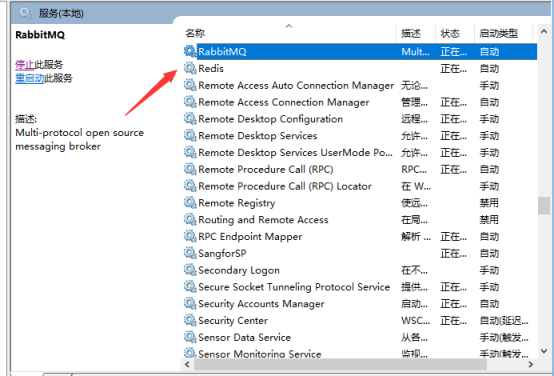Click the 禁用 startup type of Remote Registry

489,203
